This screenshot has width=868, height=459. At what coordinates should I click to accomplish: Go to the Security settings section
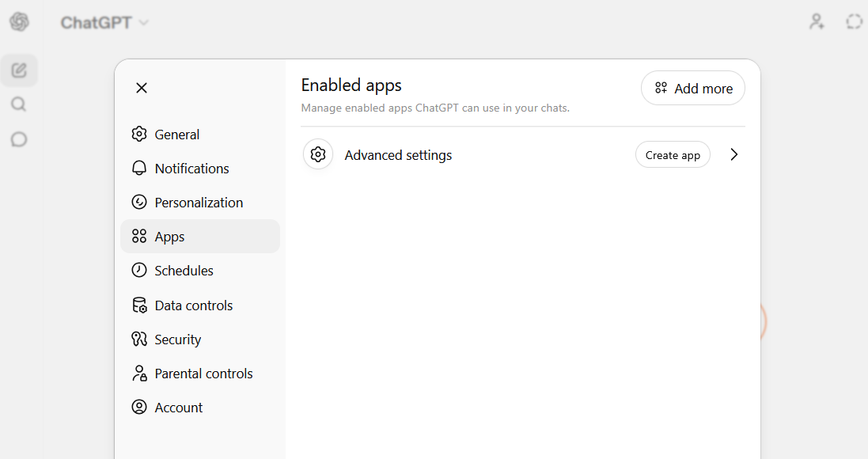[177, 339]
